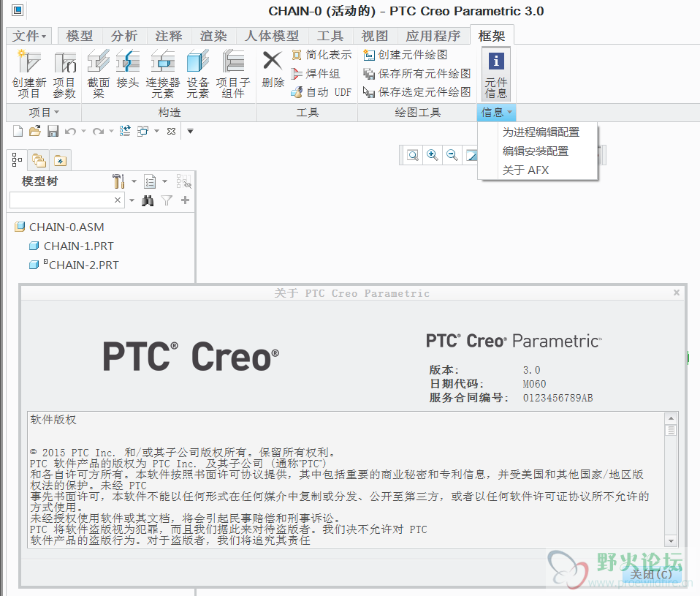The height and width of the screenshot is (596, 700).
Task: Collapse the 信息 group dropdown
Action: click(x=496, y=112)
